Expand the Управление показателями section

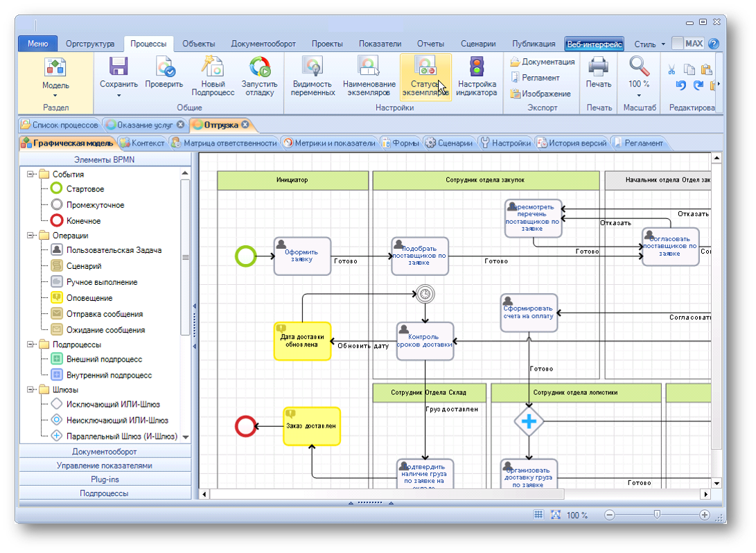point(105,466)
